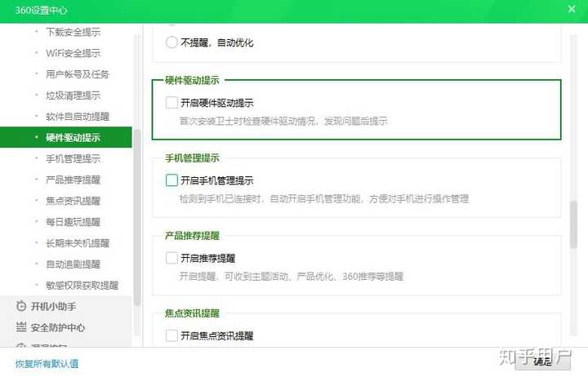The image size is (588, 377).
Task: Click the 确定 confirm button
Action: (x=543, y=361)
